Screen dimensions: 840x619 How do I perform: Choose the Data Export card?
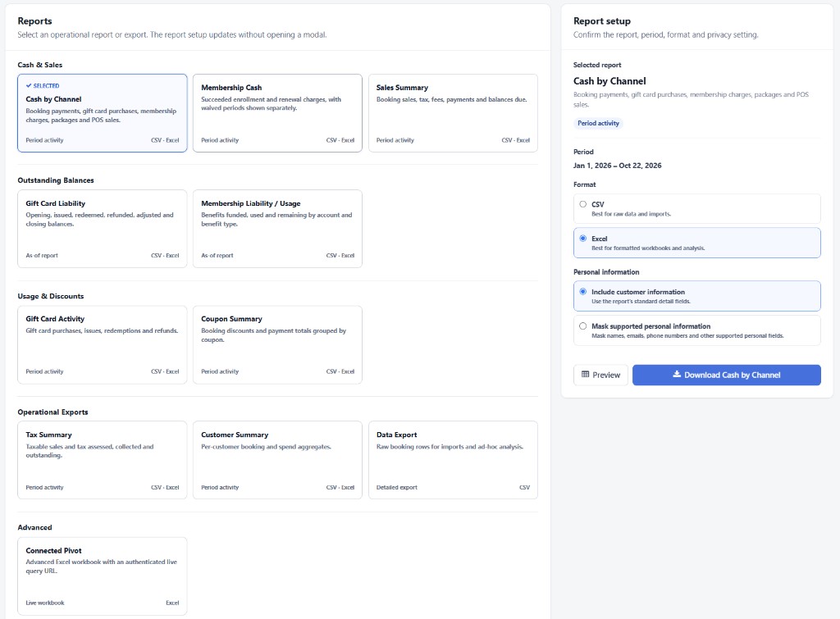(453, 460)
